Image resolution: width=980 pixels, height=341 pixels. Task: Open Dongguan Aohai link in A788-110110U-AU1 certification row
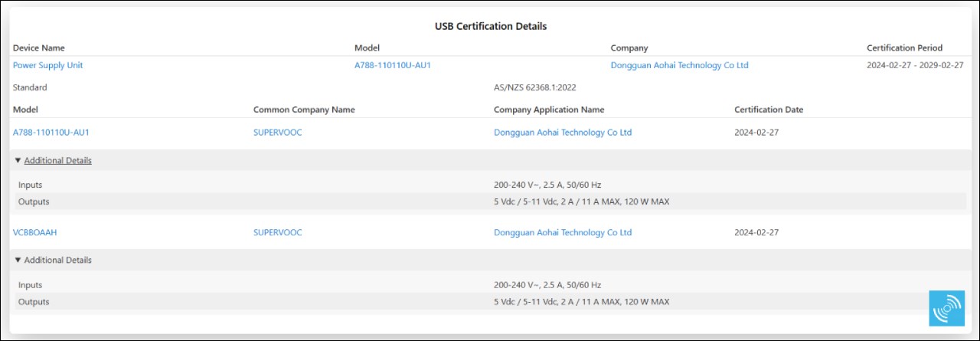(x=563, y=133)
